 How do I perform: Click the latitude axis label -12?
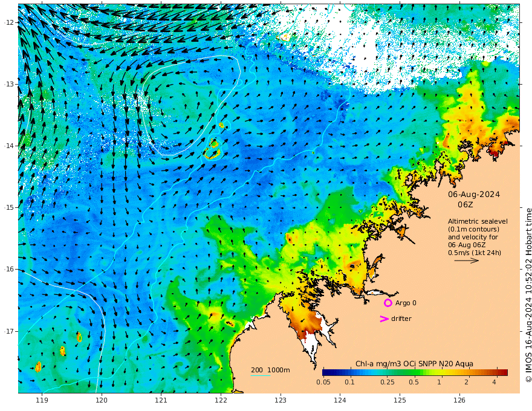coord(9,22)
